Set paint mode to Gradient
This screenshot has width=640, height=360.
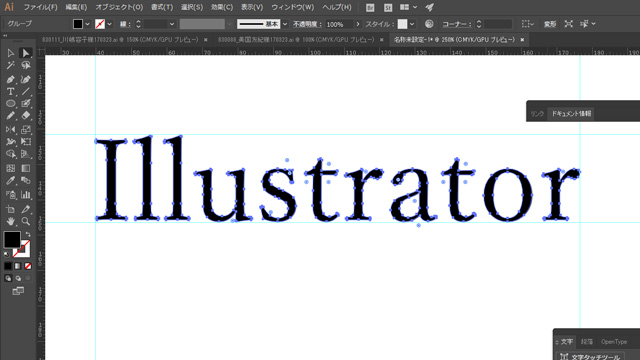click(18, 266)
